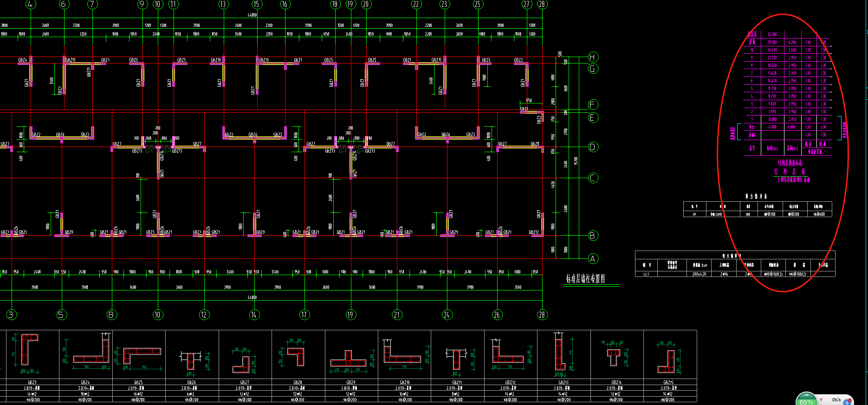This screenshot has width=868, height=405.
Task: Click the GBZ9 T-shaped section detail drawing
Action: coord(349,360)
